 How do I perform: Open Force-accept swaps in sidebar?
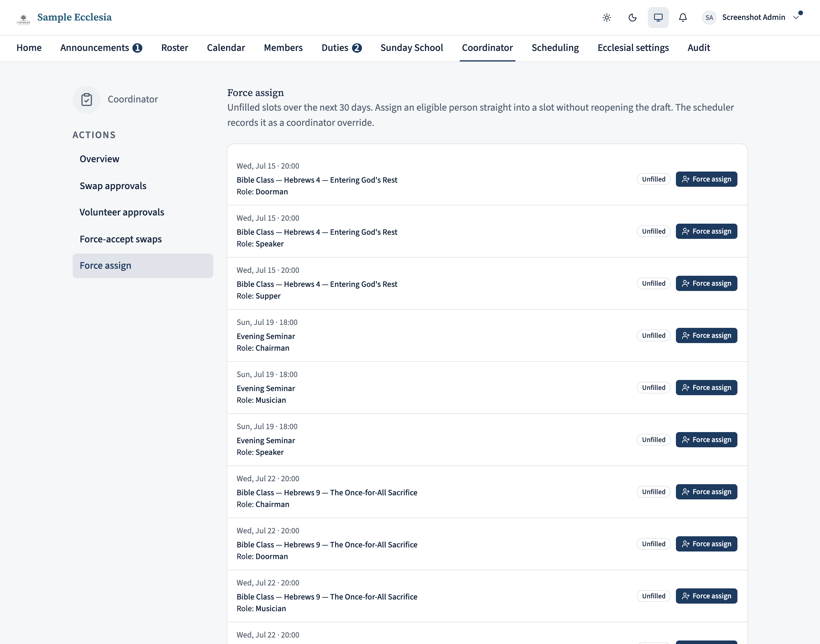[x=143, y=239]
